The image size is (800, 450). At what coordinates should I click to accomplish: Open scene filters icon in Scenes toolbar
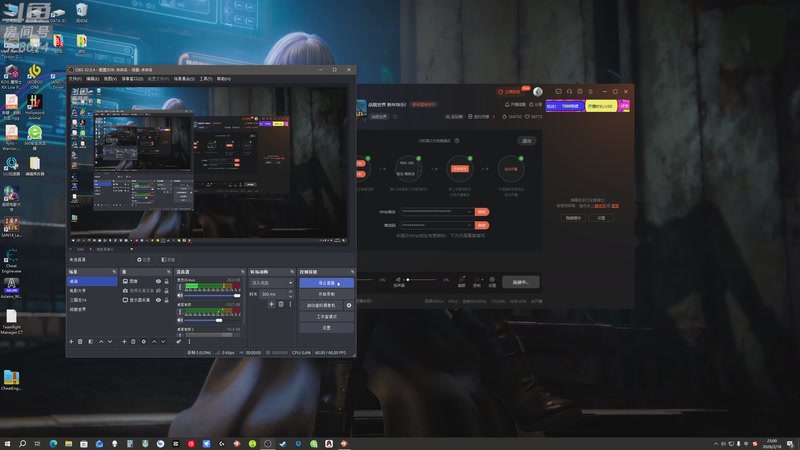click(90, 341)
